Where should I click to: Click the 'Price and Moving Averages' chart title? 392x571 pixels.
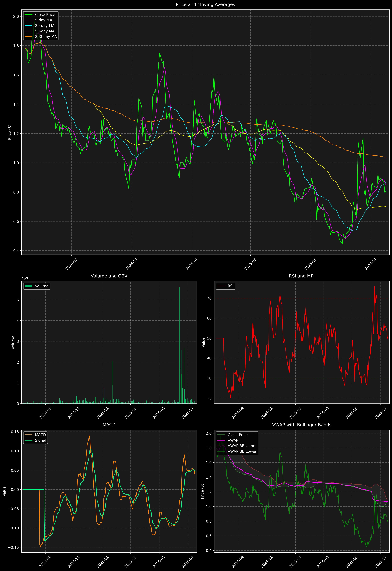click(205, 4)
